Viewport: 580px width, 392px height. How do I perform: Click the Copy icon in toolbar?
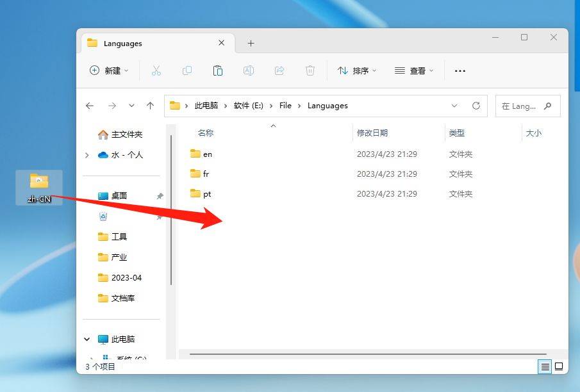(x=187, y=70)
